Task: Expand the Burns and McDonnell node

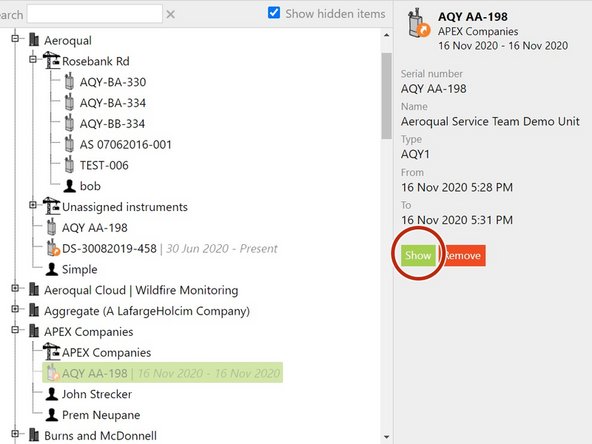Action: 15,433
